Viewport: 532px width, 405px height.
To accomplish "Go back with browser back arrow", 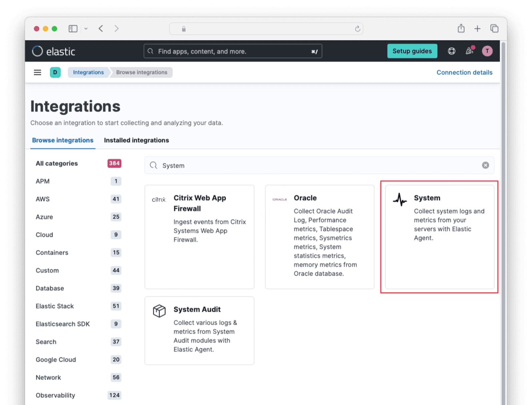I will pos(101,29).
